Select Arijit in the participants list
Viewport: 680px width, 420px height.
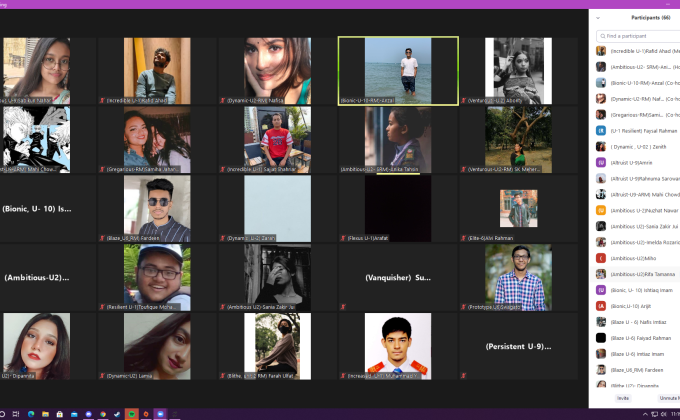pos(633,306)
